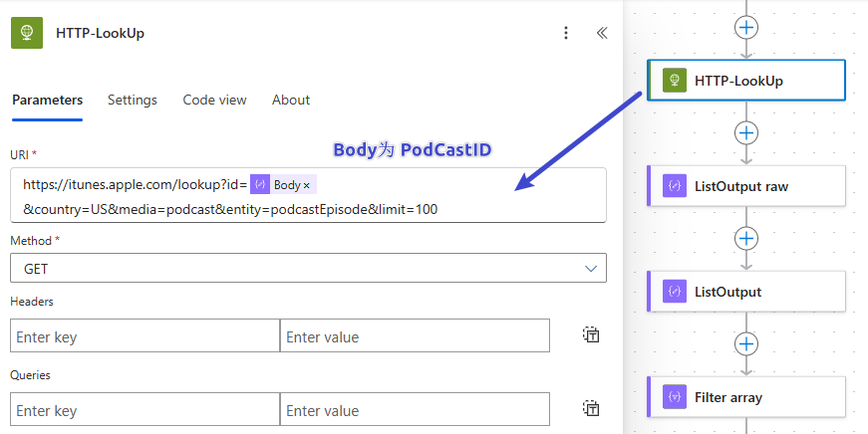Open the Settings tab
Viewport: 868px width, 434px height.
133,100
